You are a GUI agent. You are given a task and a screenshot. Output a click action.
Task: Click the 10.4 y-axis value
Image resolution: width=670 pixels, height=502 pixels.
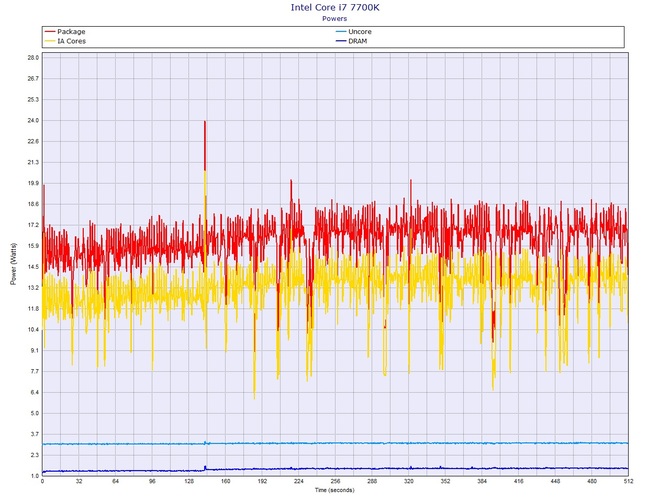[x=33, y=329]
